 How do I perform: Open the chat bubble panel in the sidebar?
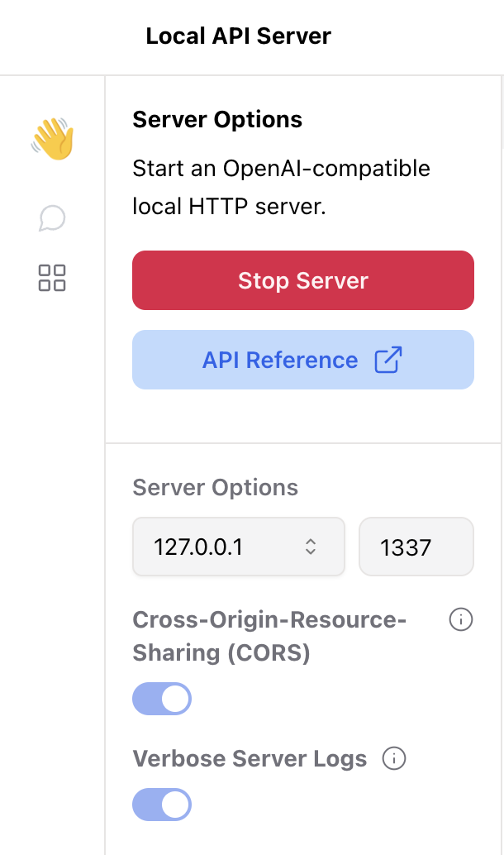point(51,218)
